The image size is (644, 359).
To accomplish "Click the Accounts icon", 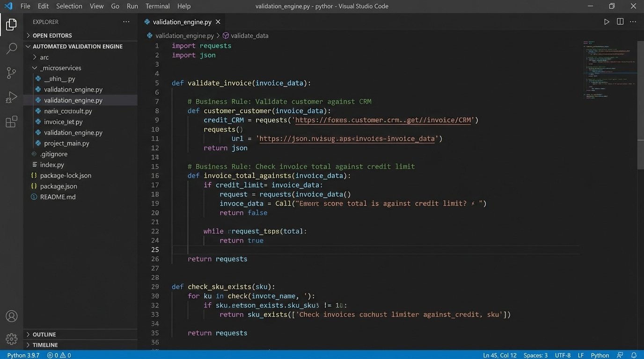I will tap(11, 316).
